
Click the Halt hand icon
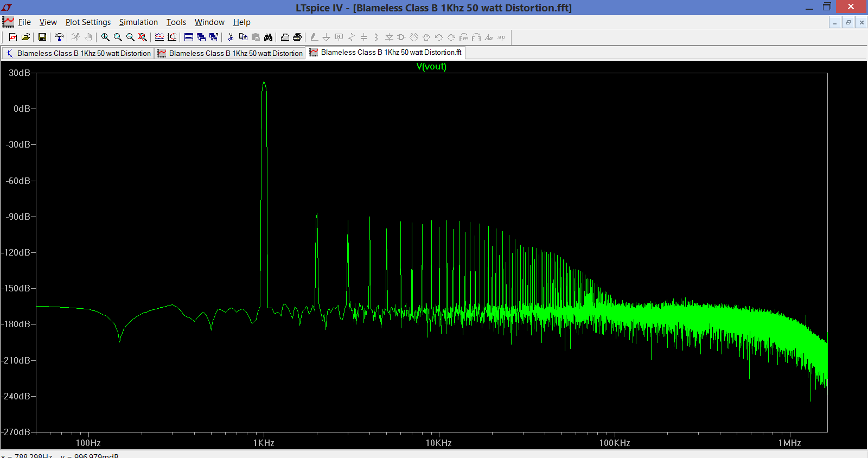coord(88,37)
